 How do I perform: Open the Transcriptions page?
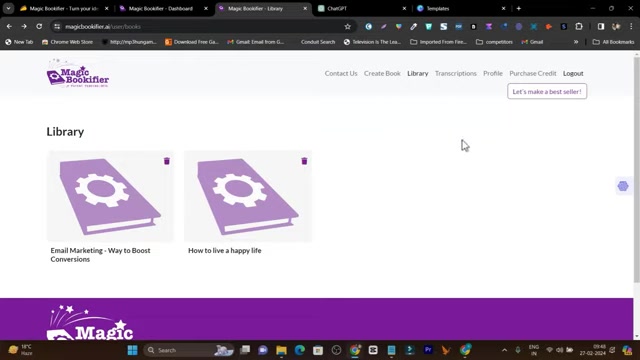456,73
